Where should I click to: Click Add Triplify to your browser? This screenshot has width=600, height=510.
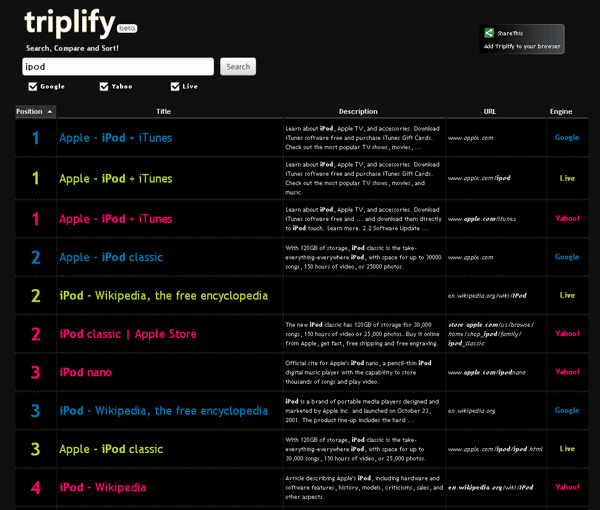522,46
